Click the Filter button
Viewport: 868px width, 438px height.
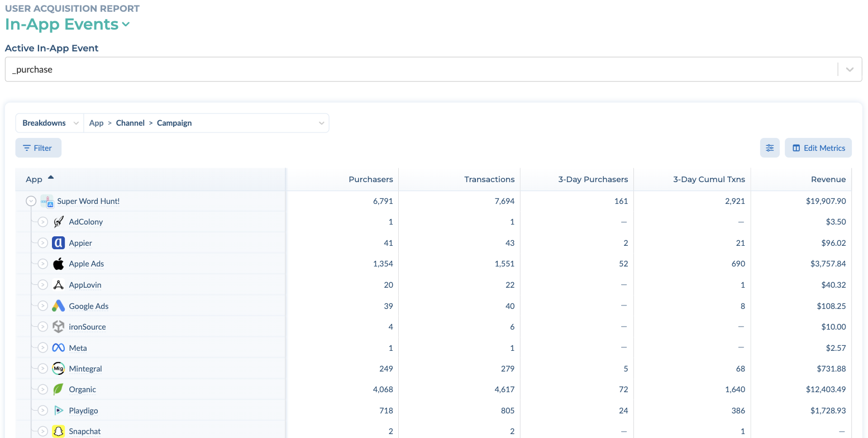pos(38,148)
